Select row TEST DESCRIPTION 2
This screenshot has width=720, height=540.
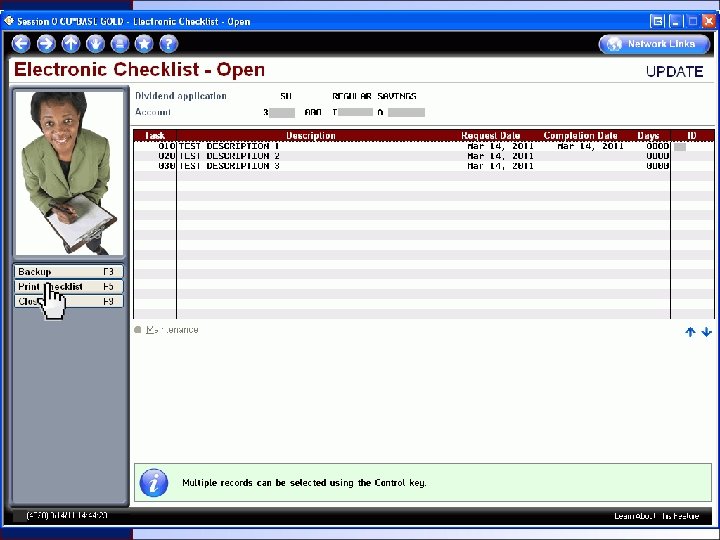tap(424, 156)
